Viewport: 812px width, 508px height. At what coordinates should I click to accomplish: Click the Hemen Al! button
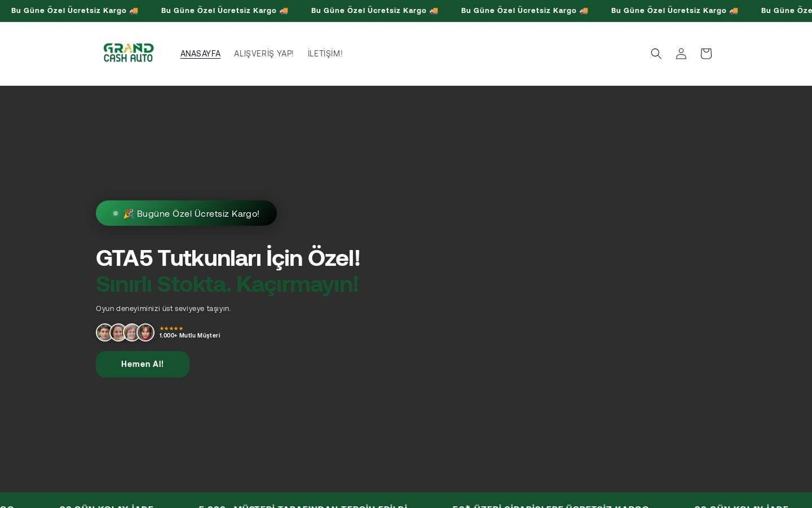click(142, 364)
